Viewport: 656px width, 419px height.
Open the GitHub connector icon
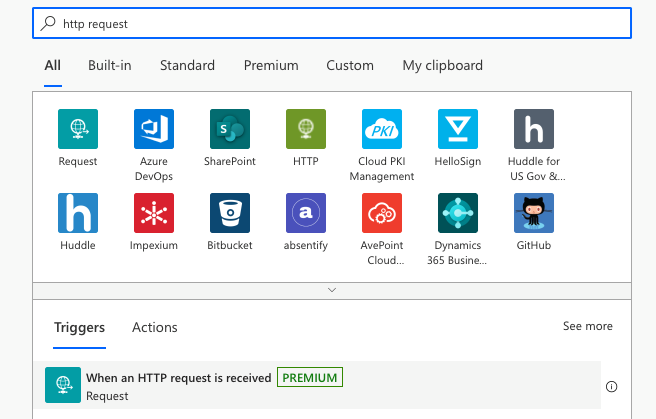coord(534,213)
